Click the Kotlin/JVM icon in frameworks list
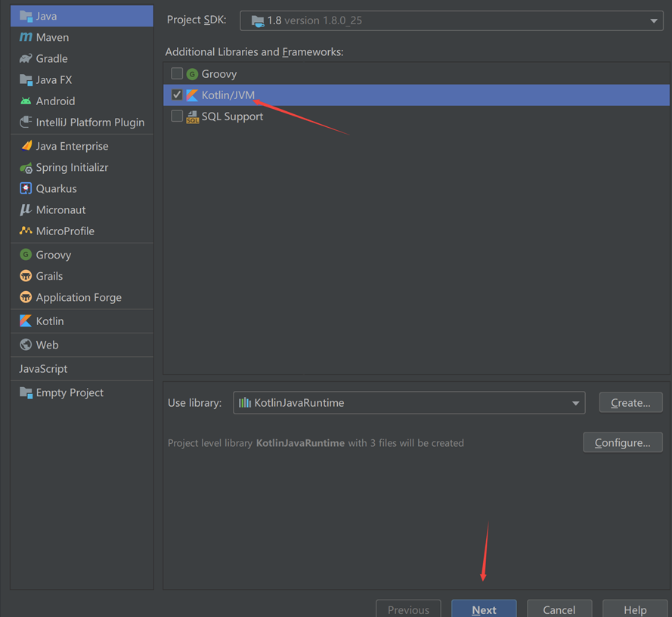 (192, 95)
